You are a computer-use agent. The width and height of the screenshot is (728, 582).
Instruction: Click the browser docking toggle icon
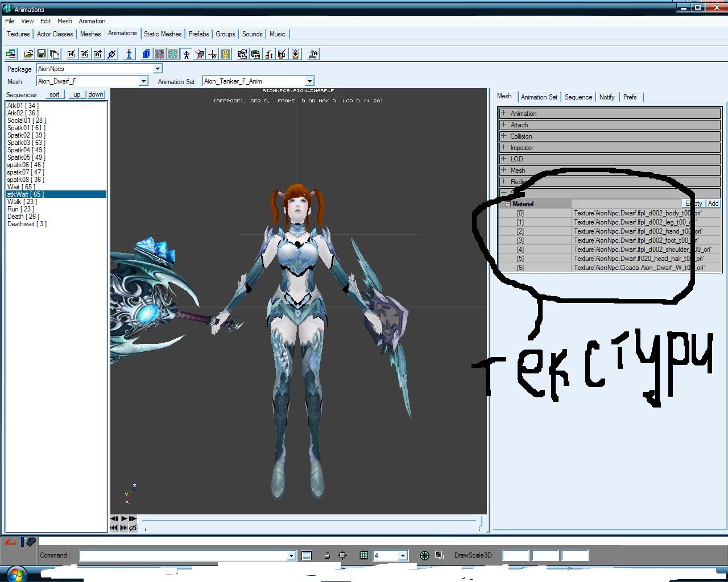pyautogui.click(x=11, y=54)
